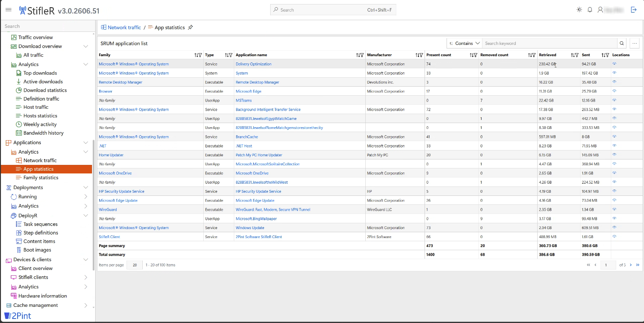Open the notifications bell
This screenshot has height=323, width=644.
(x=590, y=10)
